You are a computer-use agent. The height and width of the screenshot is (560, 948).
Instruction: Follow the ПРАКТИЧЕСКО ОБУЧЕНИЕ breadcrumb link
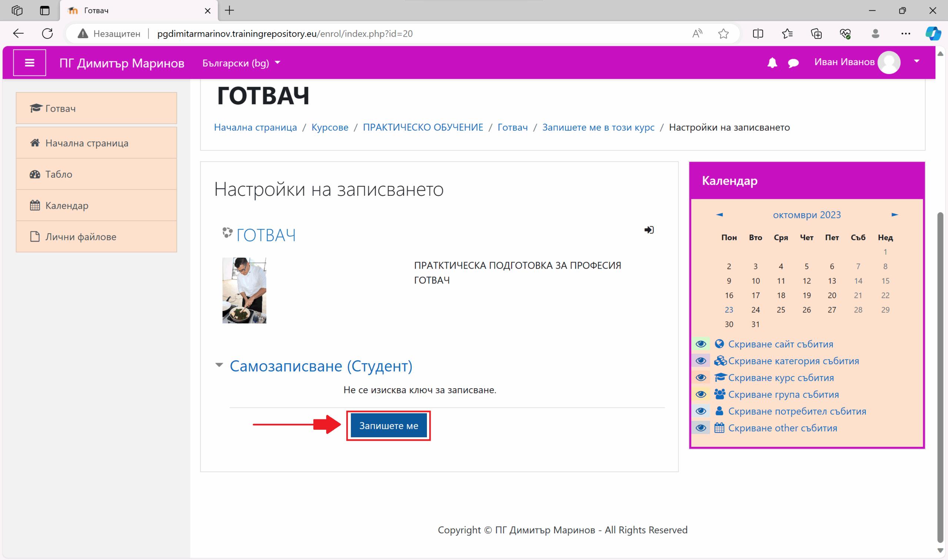(423, 127)
